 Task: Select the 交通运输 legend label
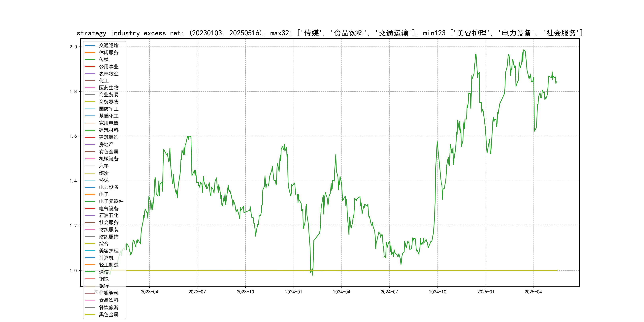109,45
